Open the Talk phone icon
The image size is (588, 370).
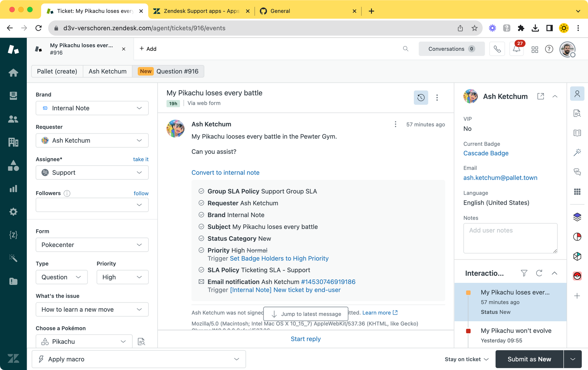pyautogui.click(x=497, y=49)
